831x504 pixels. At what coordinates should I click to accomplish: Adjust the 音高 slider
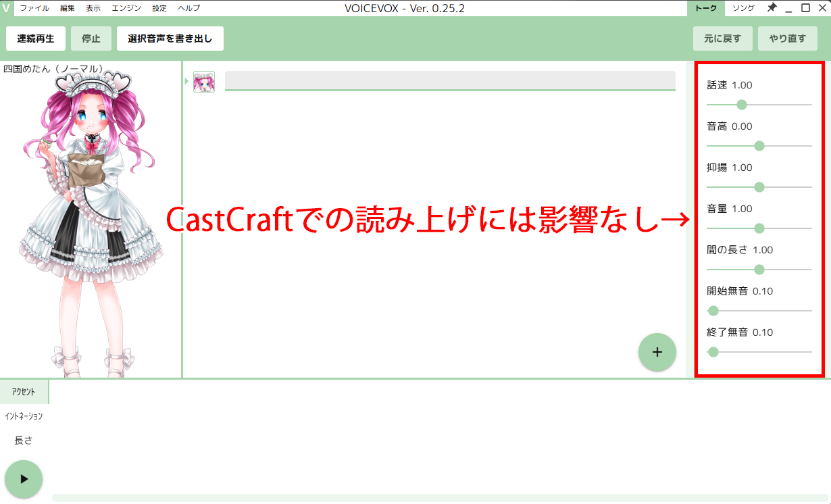pyautogui.click(x=759, y=146)
